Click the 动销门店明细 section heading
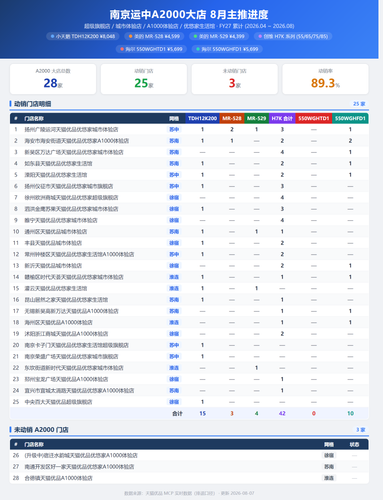Image resolution: width=383 pixels, height=500 pixels. click(32, 104)
